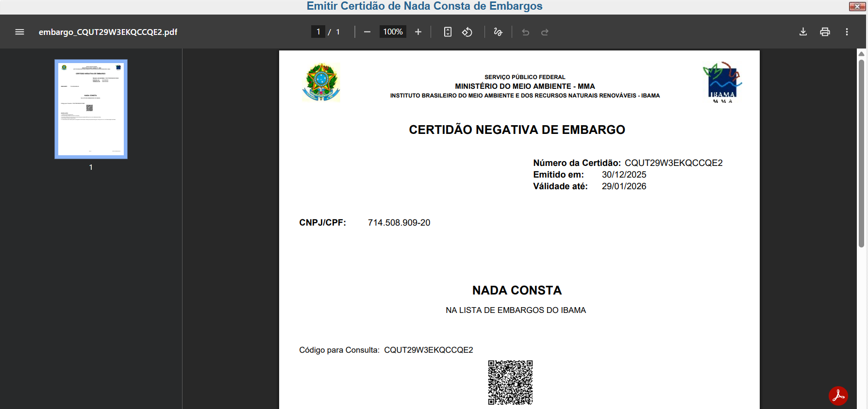
Task: Click the Adobe Acrobat red icon
Action: tap(838, 396)
